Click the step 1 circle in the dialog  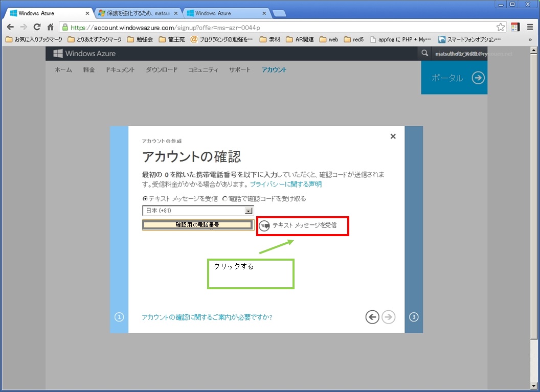[x=119, y=317]
